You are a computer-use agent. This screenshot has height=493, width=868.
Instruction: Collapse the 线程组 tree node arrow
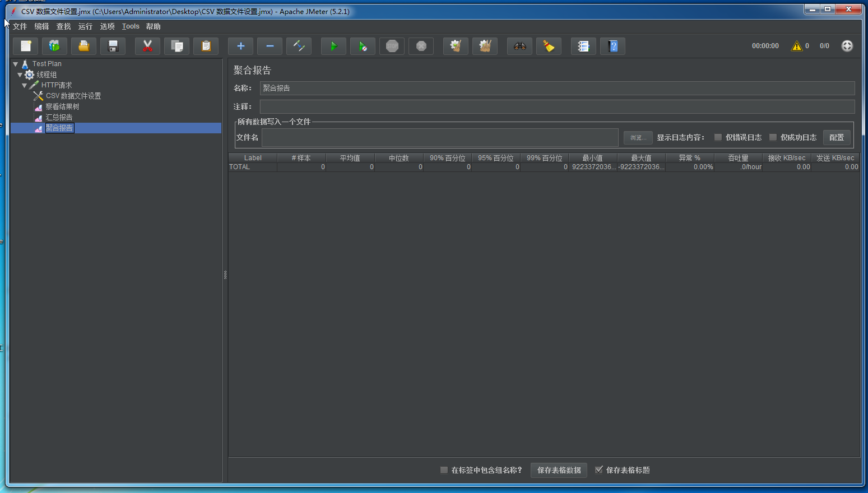(20, 75)
